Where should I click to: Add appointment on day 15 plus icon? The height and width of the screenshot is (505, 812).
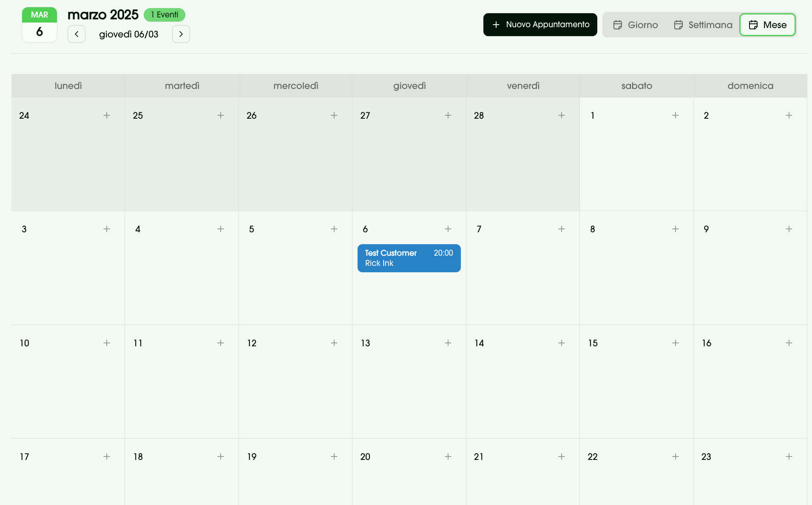coord(676,343)
